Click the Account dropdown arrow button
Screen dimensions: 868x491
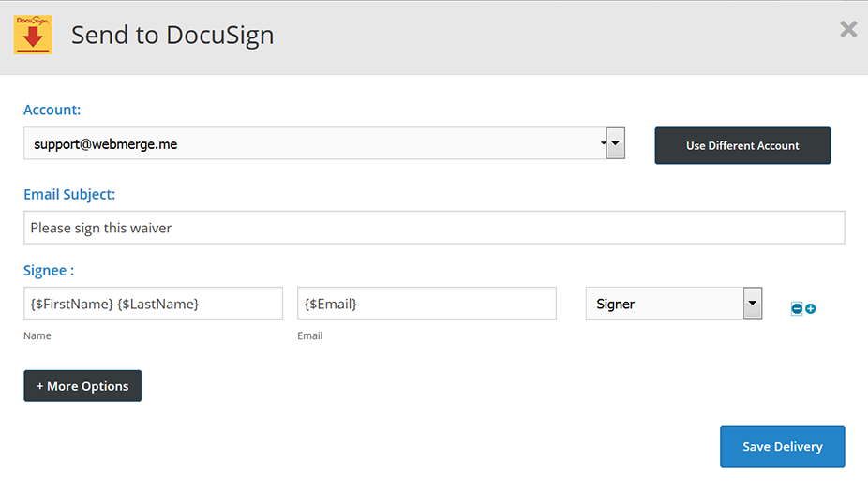point(616,144)
